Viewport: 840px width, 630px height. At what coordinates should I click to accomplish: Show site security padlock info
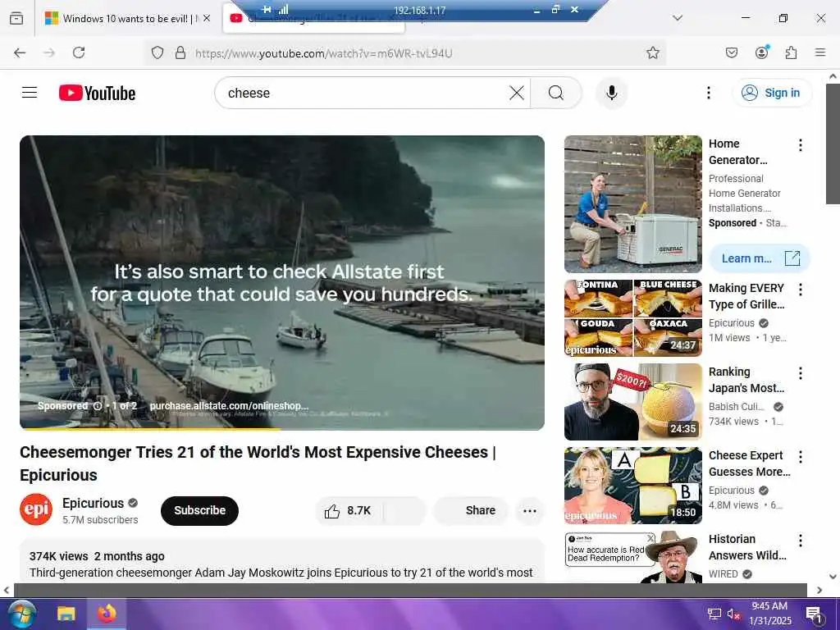pos(180,52)
